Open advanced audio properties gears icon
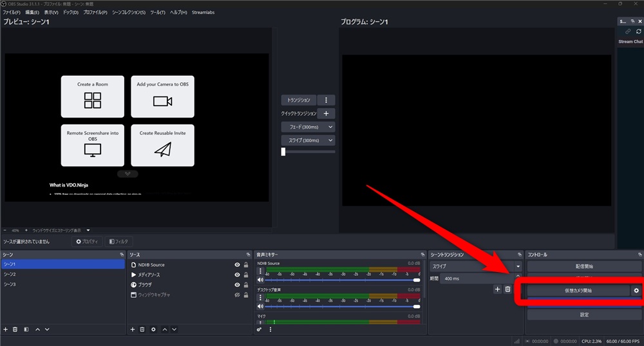This screenshot has width=644, height=346. pyautogui.click(x=259, y=329)
